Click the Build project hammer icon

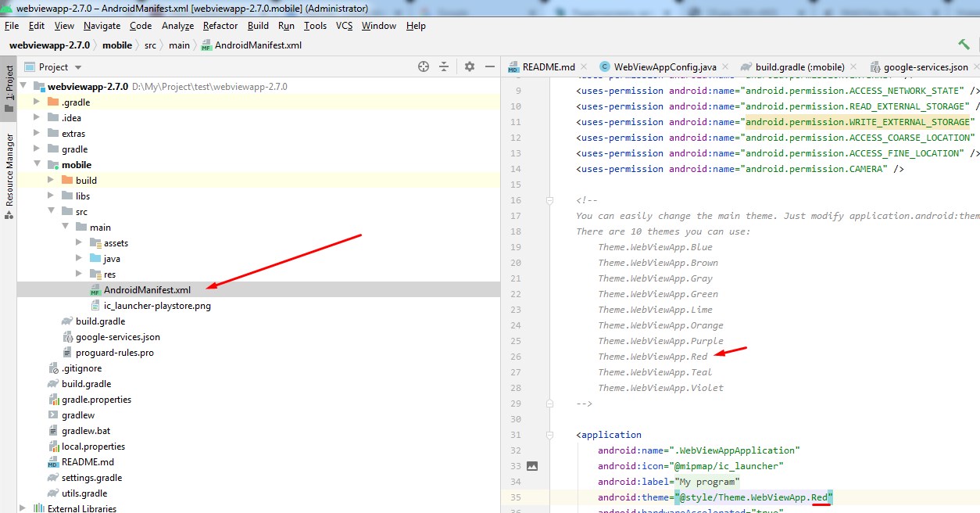pos(964,45)
